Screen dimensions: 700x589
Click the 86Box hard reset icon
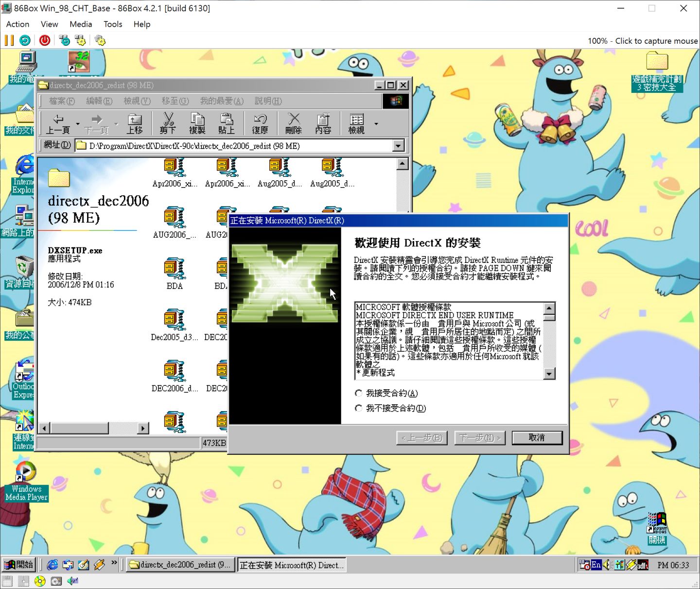coord(25,40)
